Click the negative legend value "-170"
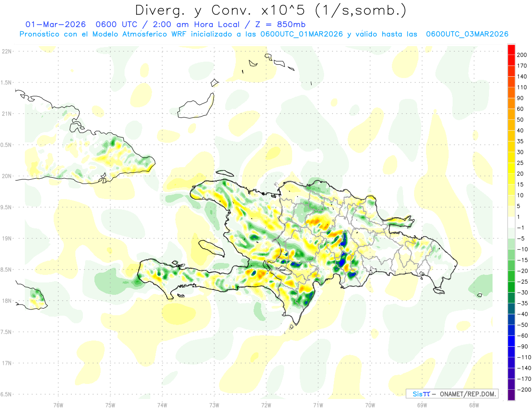 tap(524, 379)
